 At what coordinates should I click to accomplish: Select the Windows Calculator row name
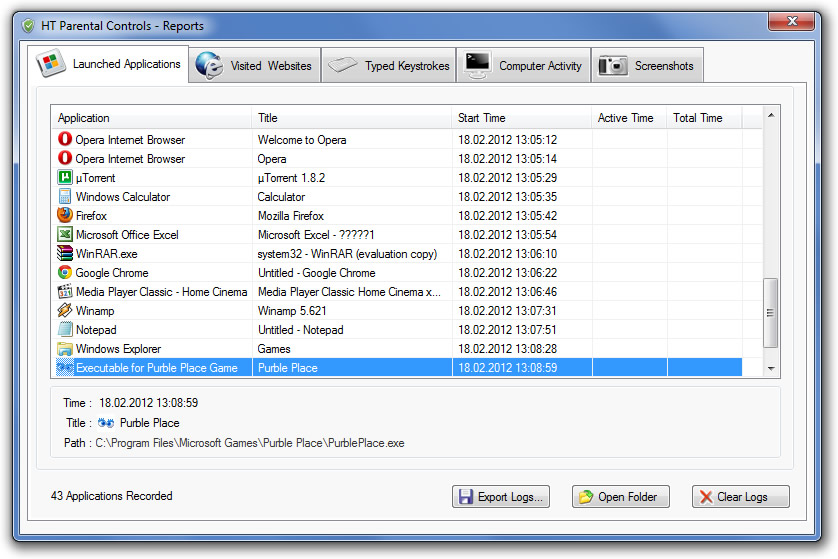point(123,197)
